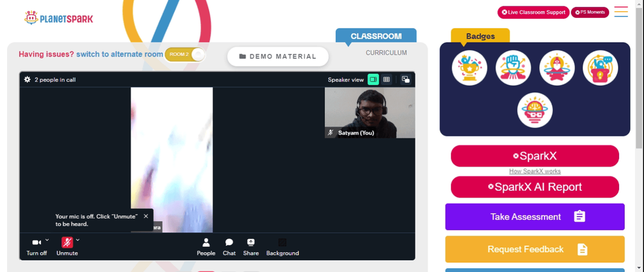
Task: Open picture-in-picture popout icon
Action: (406, 80)
